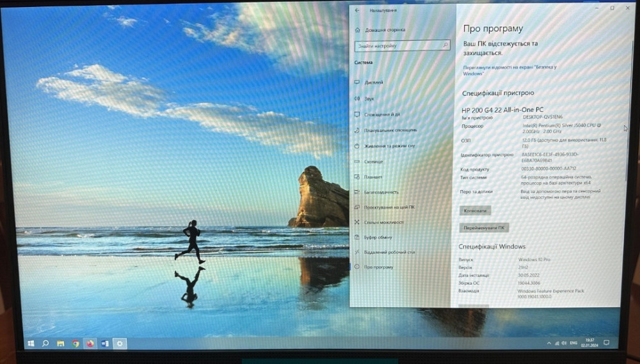The width and height of the screenshot is (640, 364).
Task: Select Буфер обміну in the sidebar
Action: tap(378, 237)
